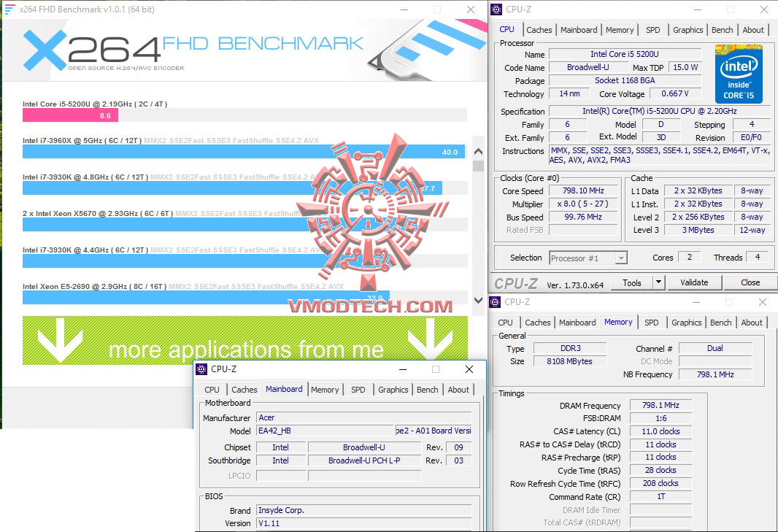Open Bench tab in Mainboard CPU-Z window
Screen dimensions: 778x532
click(427, 390)
